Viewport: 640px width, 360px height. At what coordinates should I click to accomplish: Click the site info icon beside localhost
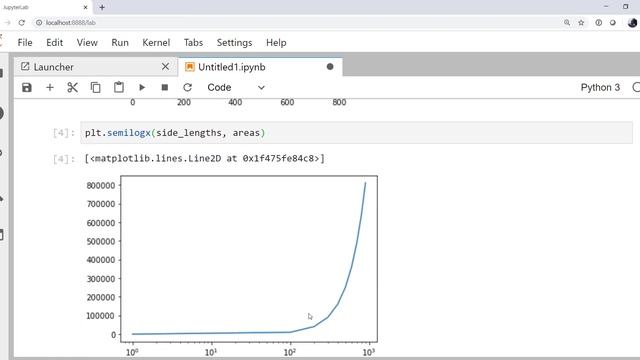tap(39, 22)
